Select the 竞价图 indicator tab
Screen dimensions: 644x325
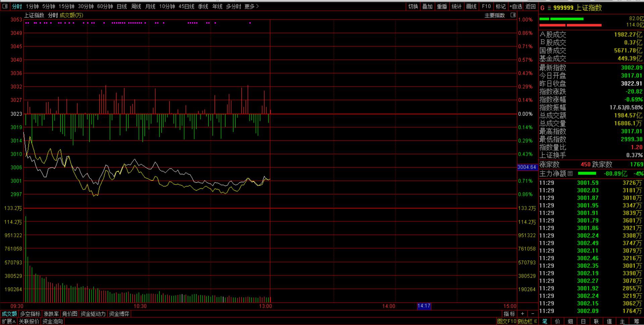(x=70, y=314)
